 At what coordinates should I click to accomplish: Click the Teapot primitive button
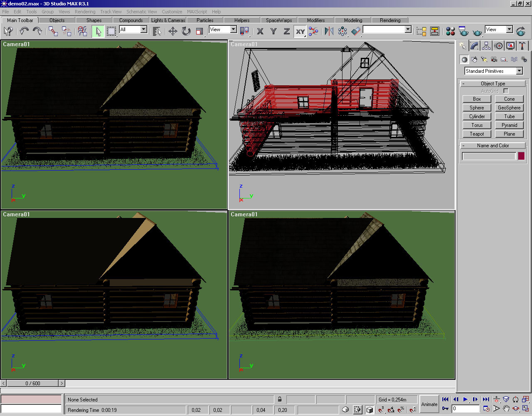(477, 134)
